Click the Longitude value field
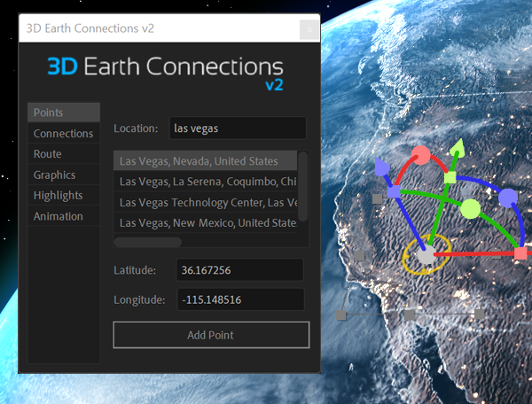 (x=240, y=299)
